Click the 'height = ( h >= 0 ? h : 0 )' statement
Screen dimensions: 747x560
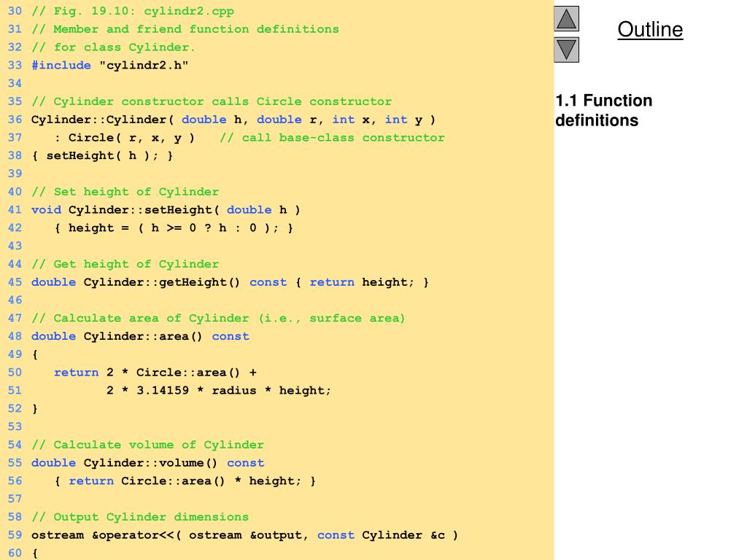(x=174, y=228)
